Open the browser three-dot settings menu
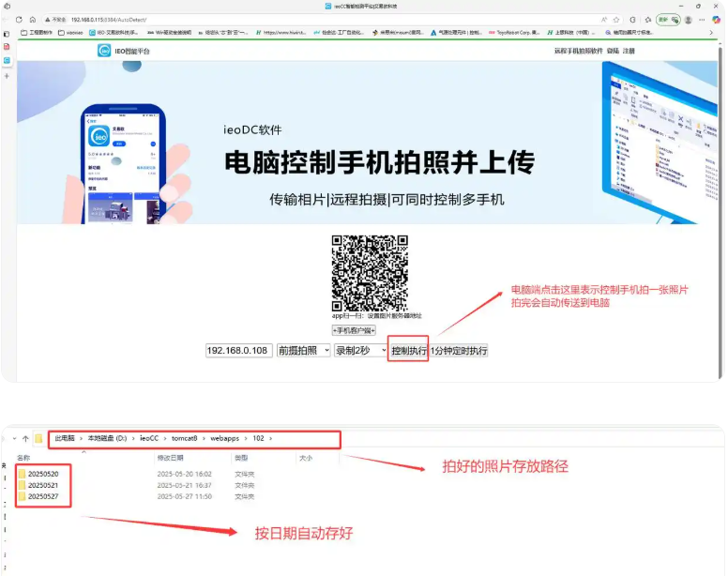The height and width of the screenshot is (576, 728). coord(702,20)
